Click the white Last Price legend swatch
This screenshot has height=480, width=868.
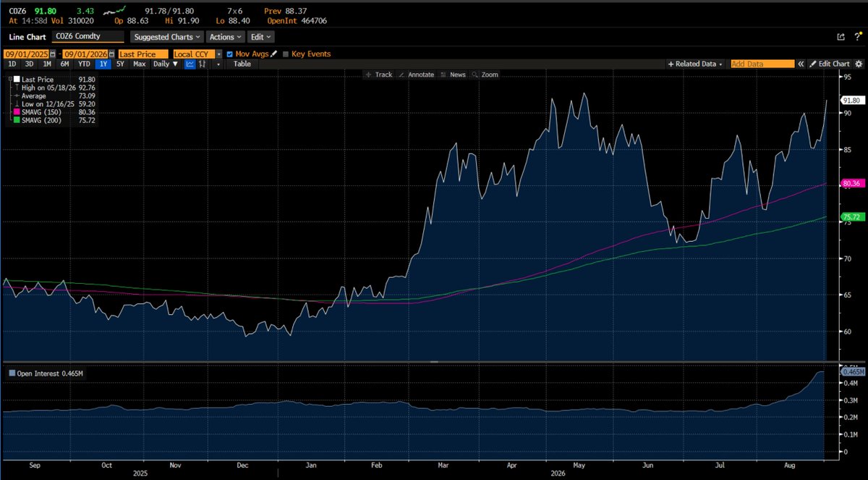click(17, 78)
